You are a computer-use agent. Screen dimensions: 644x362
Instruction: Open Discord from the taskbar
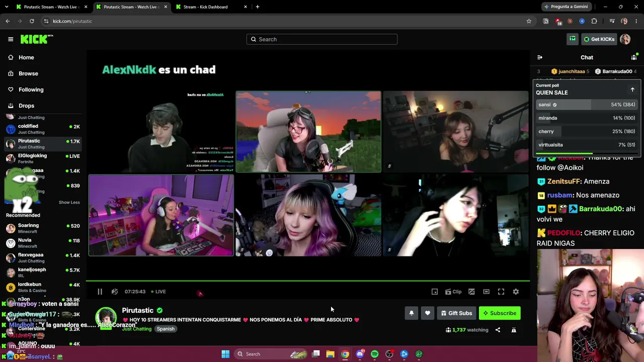click(360, 354)
